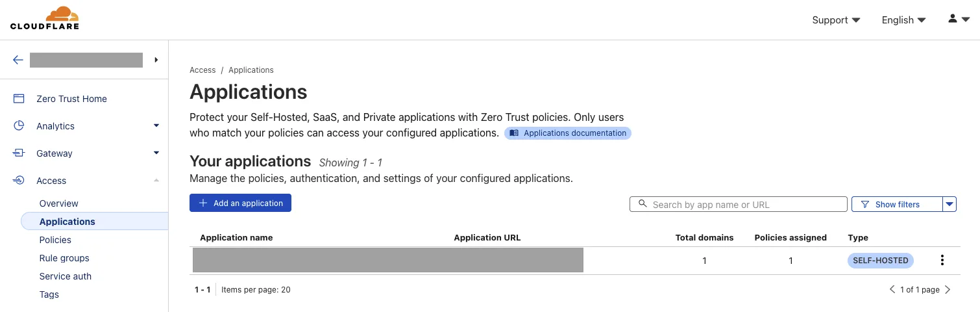Click the Total domains column header
This screenshot has height=312, width=980.
pyautogui.click(x=704, y=238)
